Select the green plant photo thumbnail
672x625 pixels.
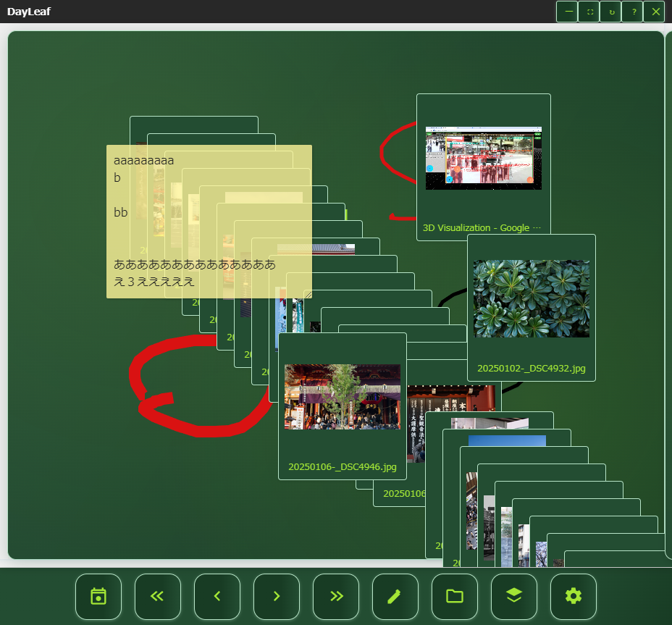pos(532,299)
